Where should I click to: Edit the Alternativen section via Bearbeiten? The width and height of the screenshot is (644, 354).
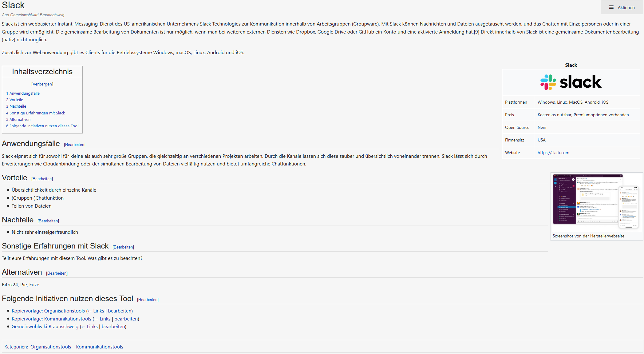click(57, 273)
